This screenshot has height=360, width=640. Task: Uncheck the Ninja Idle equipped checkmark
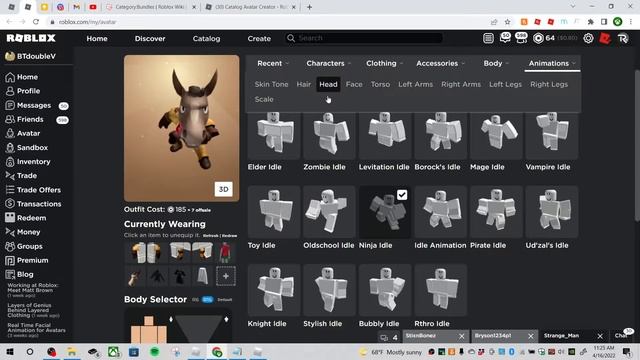(402, 195)
